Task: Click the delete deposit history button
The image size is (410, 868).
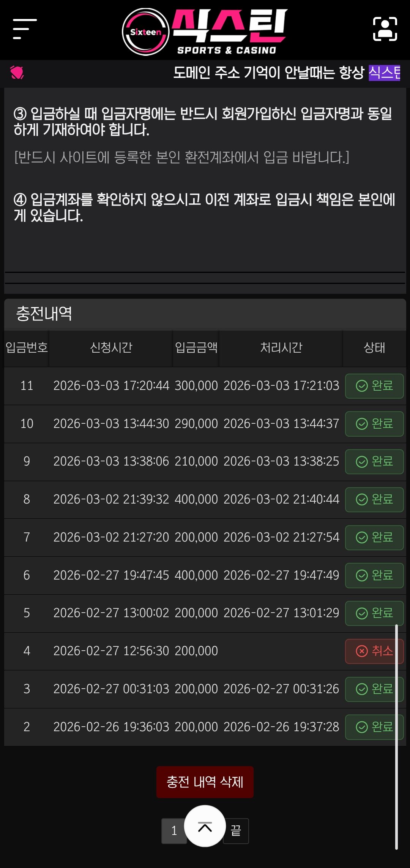Action: pyautogui.click(x=205, y=782)
